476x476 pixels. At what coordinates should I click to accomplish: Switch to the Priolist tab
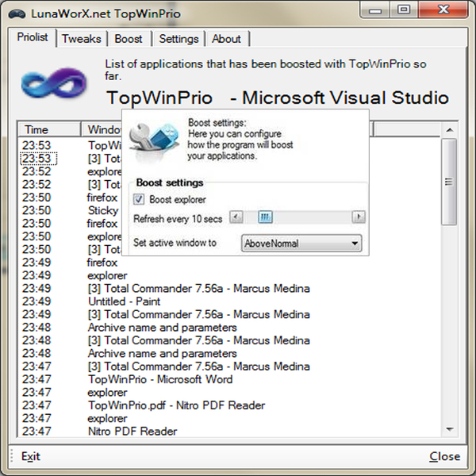tap(33, 37)
